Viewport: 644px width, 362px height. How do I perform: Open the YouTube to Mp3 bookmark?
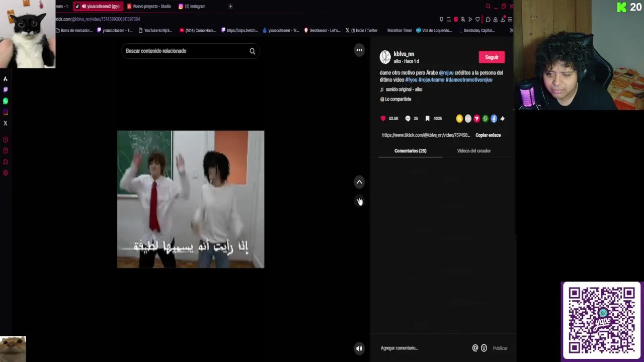click(x=155, y=30)
